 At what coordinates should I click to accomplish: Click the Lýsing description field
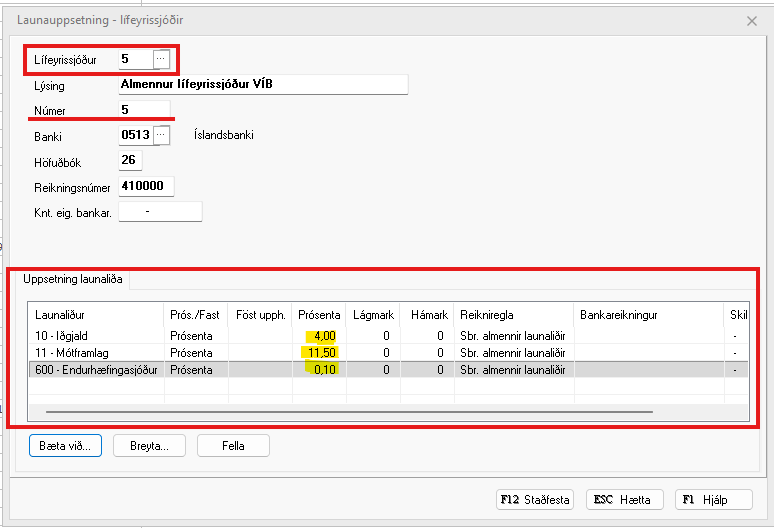pyautogui.click(x=263, y=84)
